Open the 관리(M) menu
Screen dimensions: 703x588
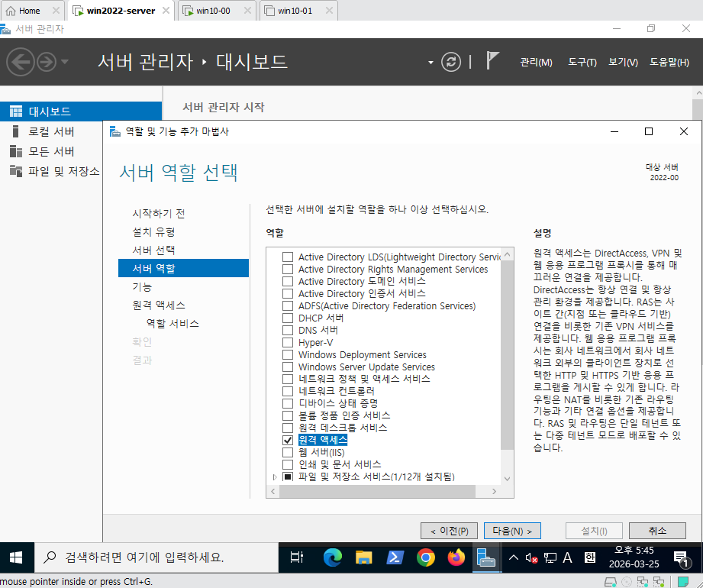(536, 63)
